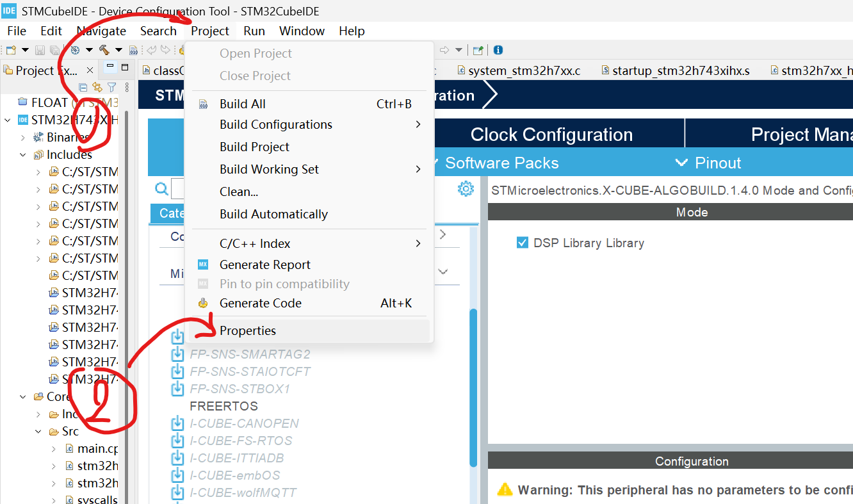Select FREERTOS in the middleware list
853x504 pixels.
click(x=223, y=406)
